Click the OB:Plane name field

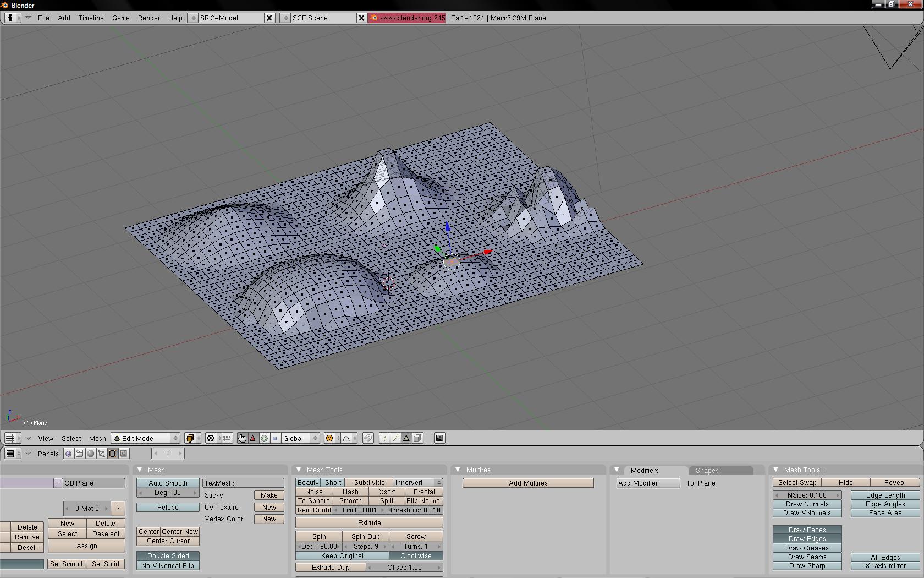tap(94, 483)
